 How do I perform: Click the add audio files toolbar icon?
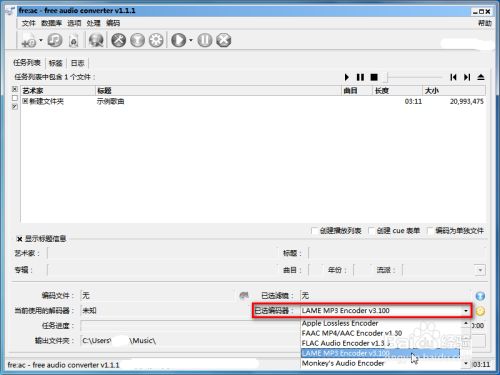click(x=29, y=41)
